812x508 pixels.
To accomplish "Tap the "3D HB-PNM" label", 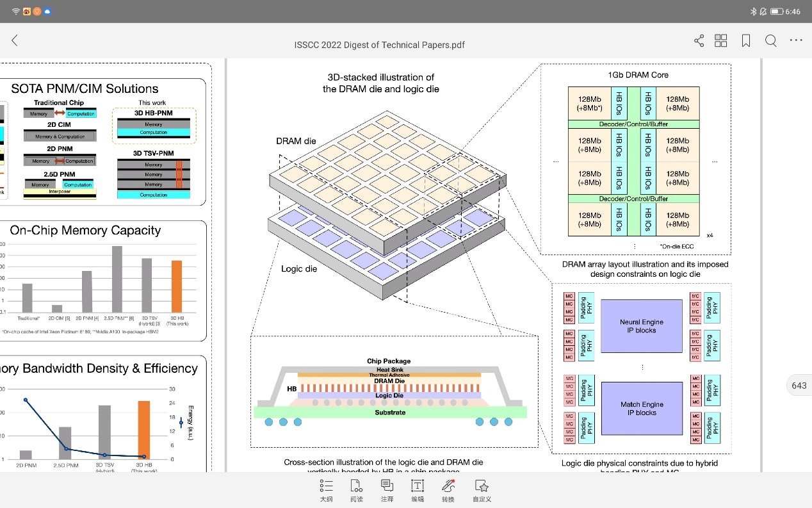I will tap(153, 112).
